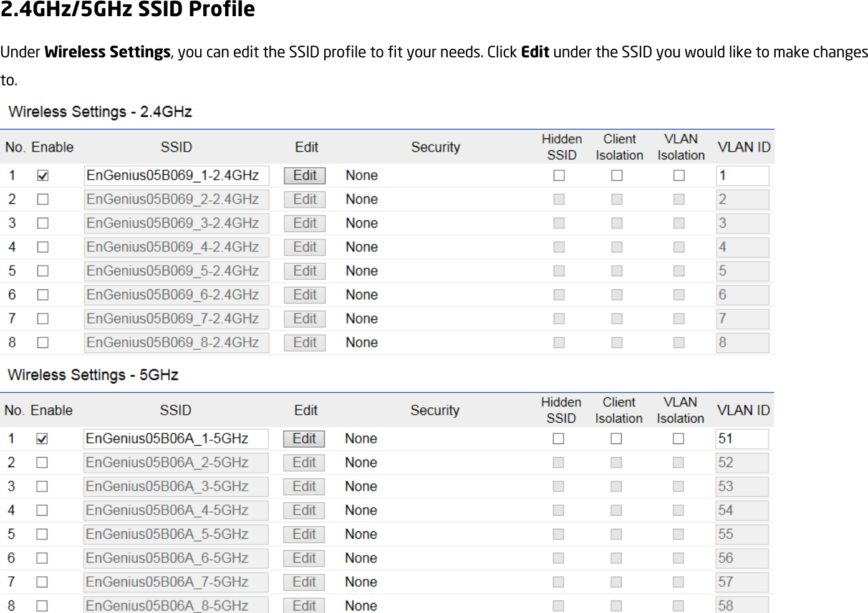Check VLAN Isolation for EnGenius05B069_6-2.4GHz

[679, 295]
